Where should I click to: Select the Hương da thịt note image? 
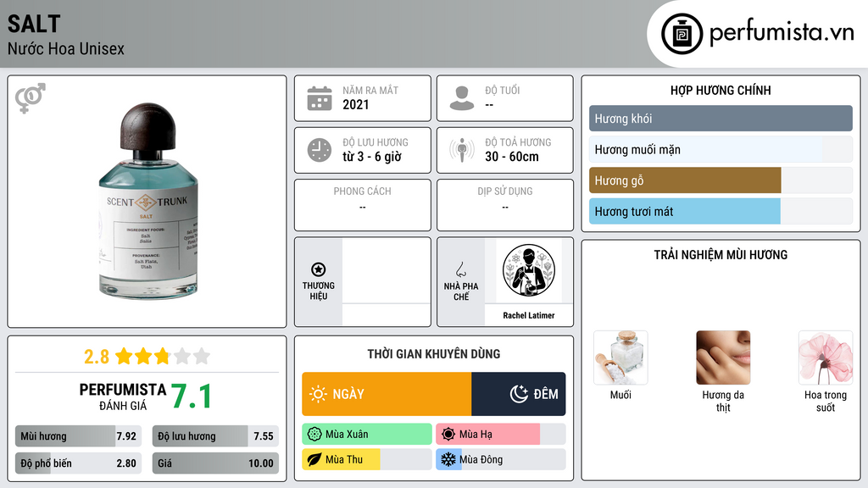(x=723, y=358)
